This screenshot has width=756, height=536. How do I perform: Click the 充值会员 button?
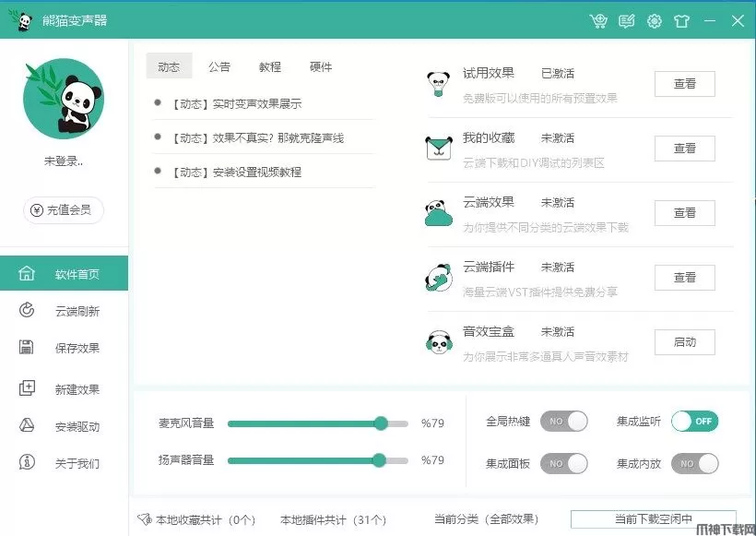coord(64,209)
